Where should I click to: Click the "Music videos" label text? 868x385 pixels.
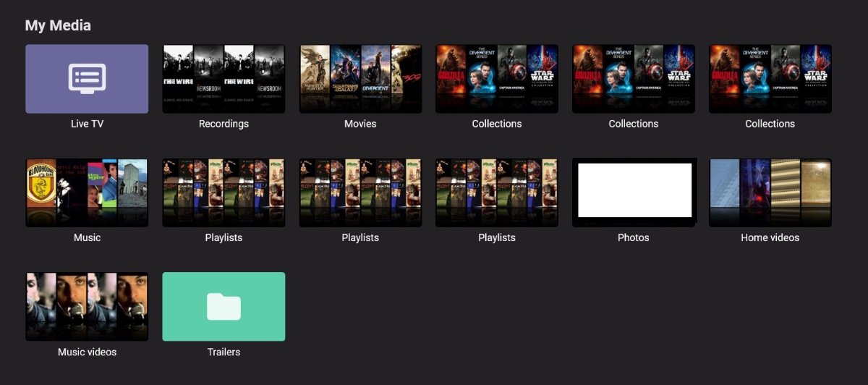pyautogui.click(x=87, y=352)
